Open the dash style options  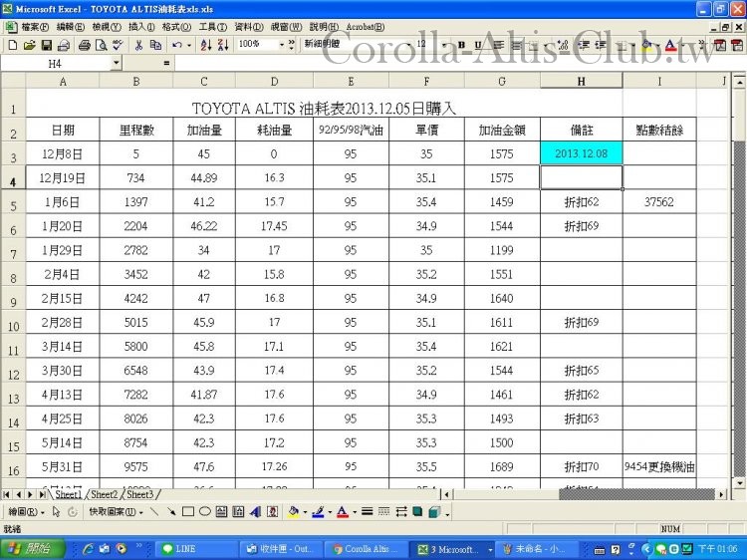click(383, 512)
